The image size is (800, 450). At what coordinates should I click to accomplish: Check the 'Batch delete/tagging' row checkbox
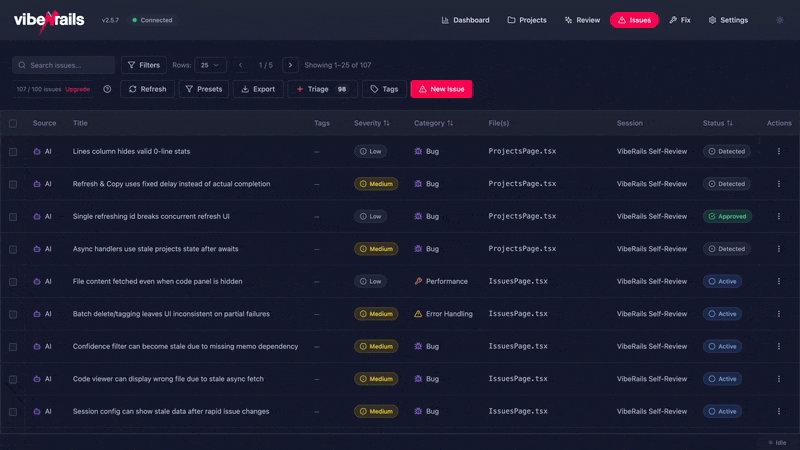click(13, 314)
